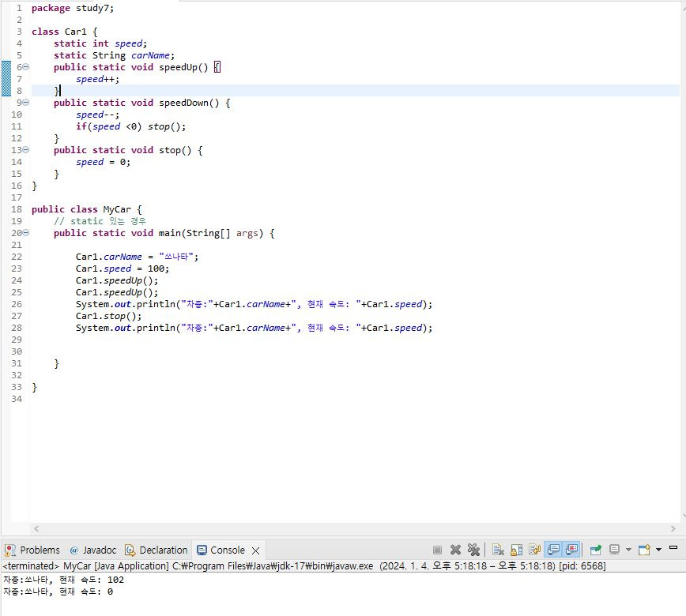Remove the terminated MyCar launch
The image size is (686, 616).
455,550
